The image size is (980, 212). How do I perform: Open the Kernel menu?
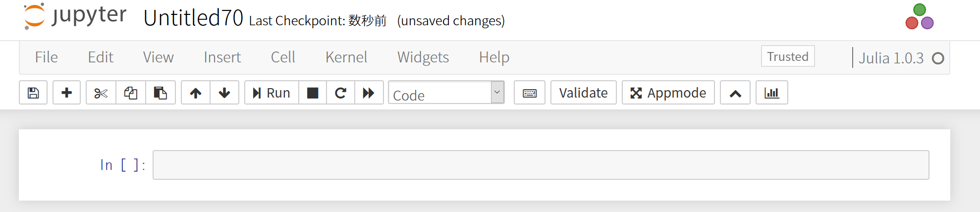346,57
